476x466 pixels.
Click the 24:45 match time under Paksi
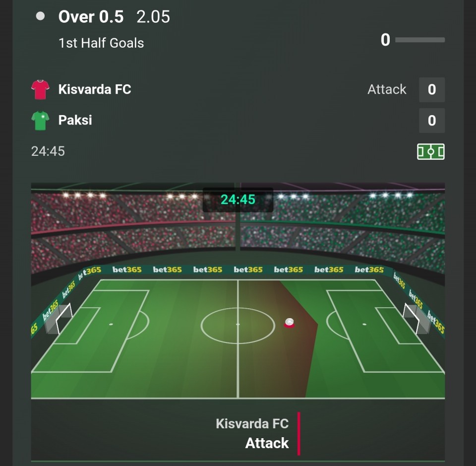tap(48, 151)
